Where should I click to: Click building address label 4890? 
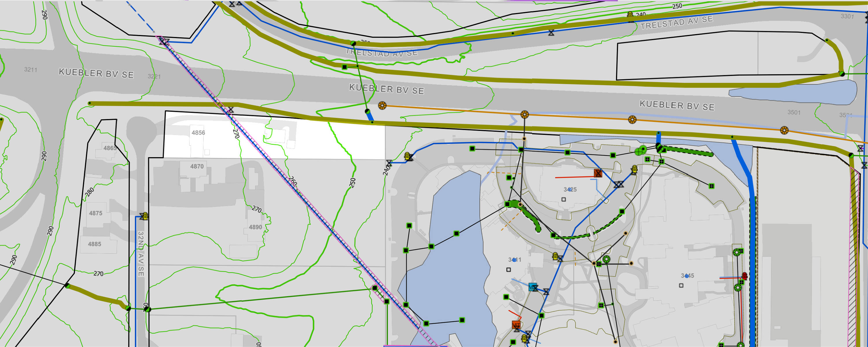pyautogui.click(x=255, y=227)
